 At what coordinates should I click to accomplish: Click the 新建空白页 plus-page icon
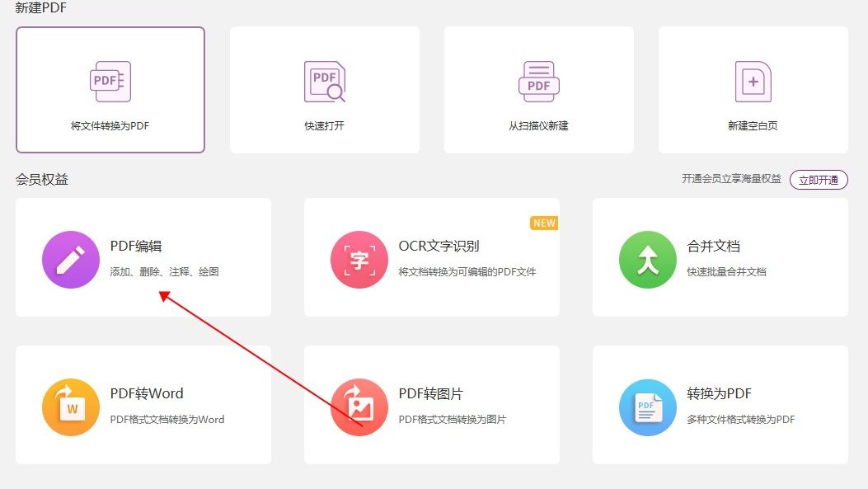753,80
